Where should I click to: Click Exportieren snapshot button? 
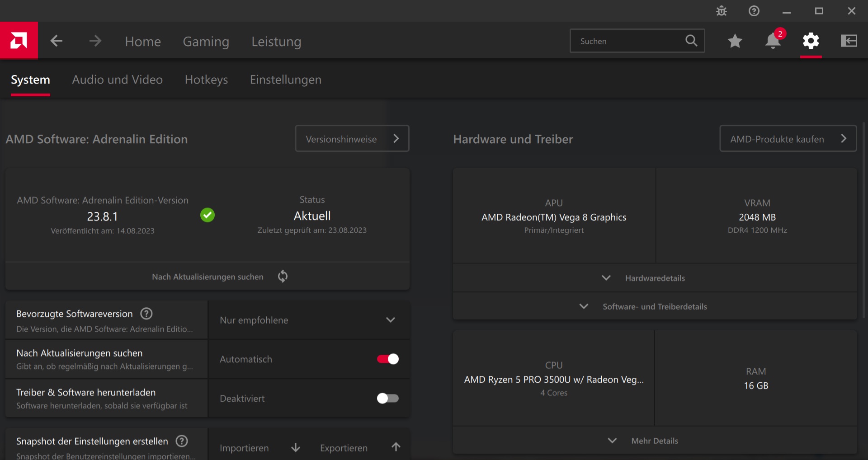click(x=360, y=447)
